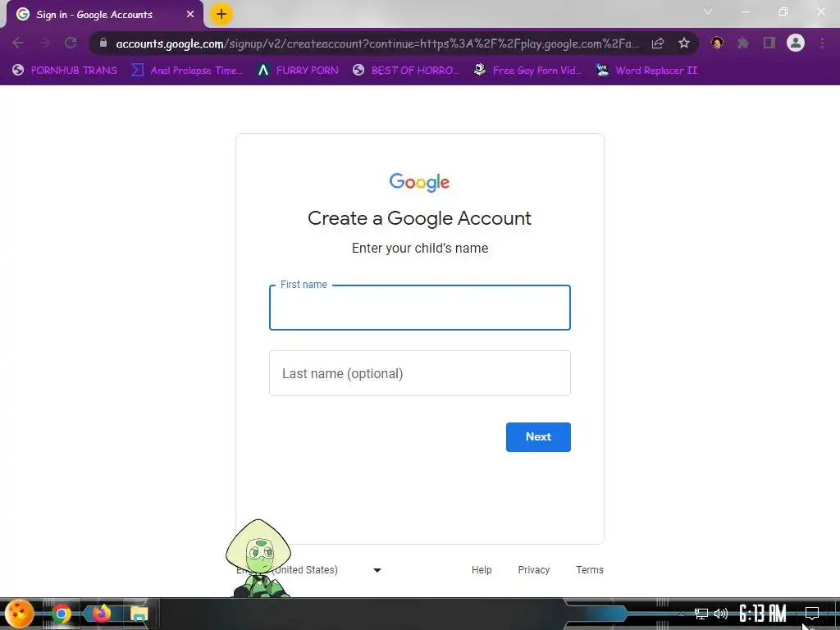Open the language dropdown arrow

click(377, 571)
